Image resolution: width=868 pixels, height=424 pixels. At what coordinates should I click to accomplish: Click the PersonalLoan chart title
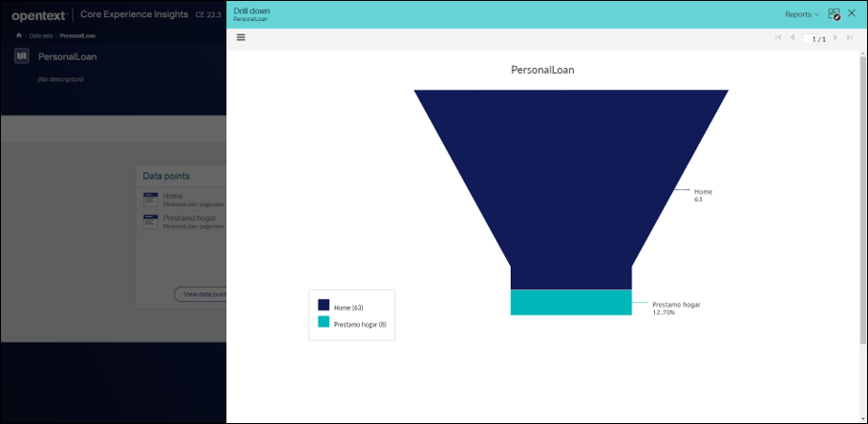click(x=542, y=71)
